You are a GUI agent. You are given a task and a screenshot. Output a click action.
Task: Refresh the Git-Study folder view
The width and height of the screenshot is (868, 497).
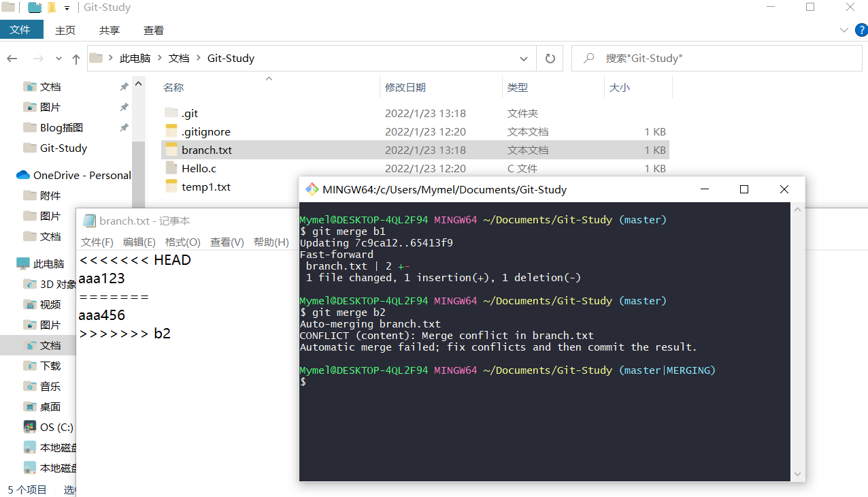[550, 59]
